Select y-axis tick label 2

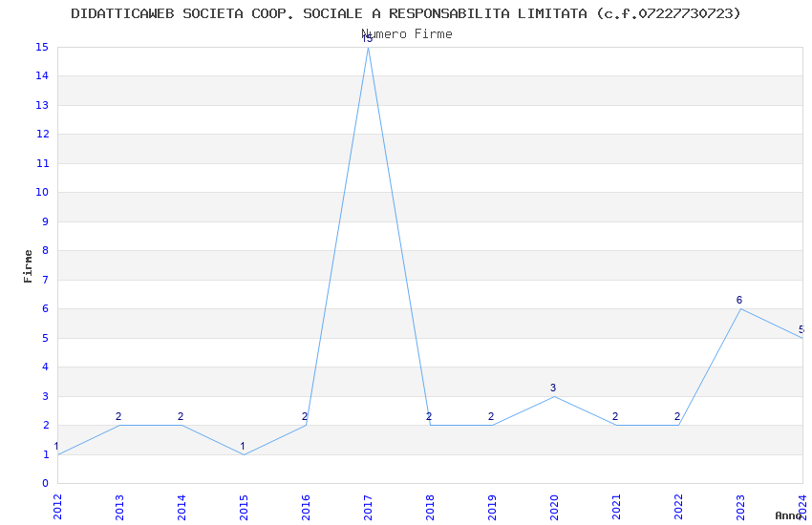46,425
